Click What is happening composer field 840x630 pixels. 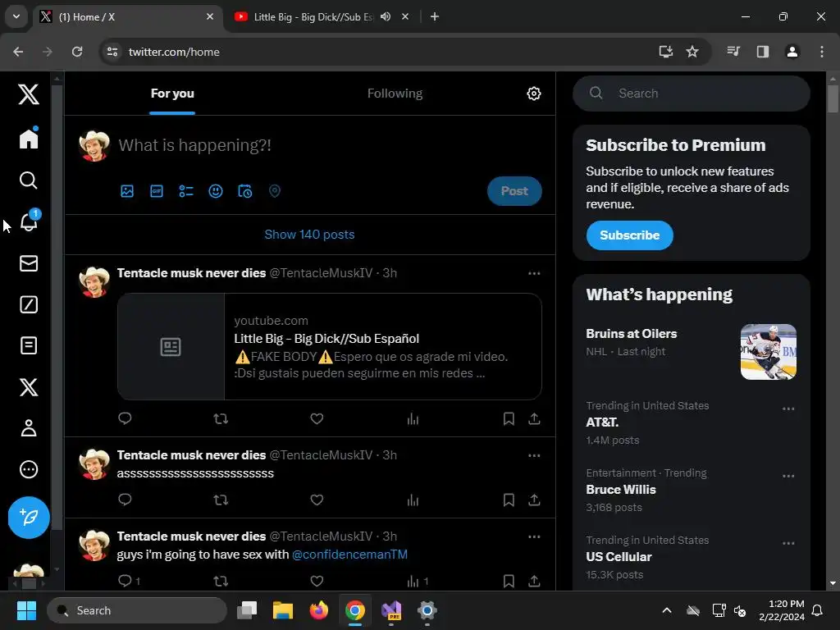195,145
